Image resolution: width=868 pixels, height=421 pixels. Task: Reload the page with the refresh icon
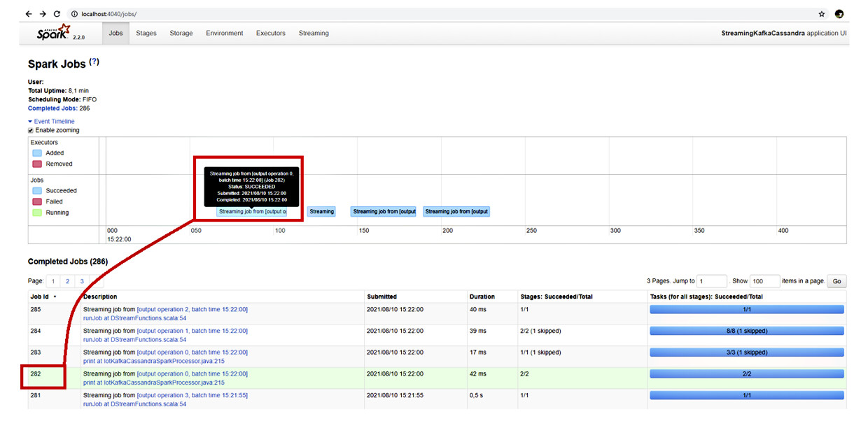(57, 14)
